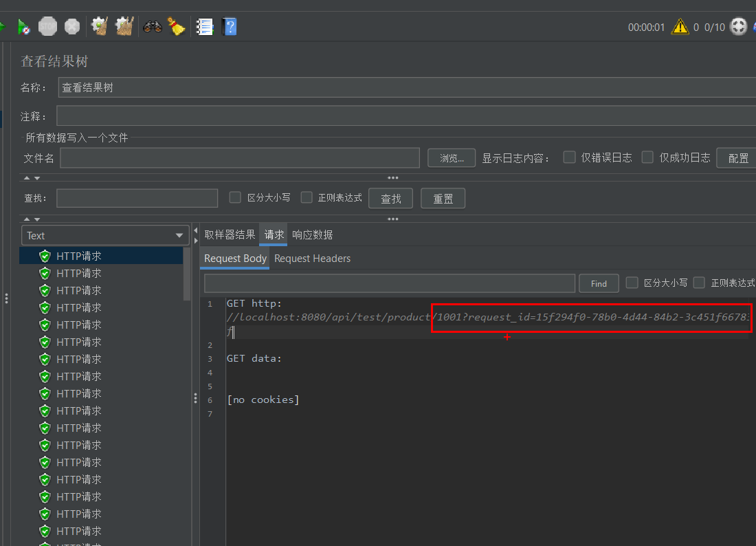Click the yellow warning triangle log indicator
This screenshot has width=756, height=546.
[680, 27]
